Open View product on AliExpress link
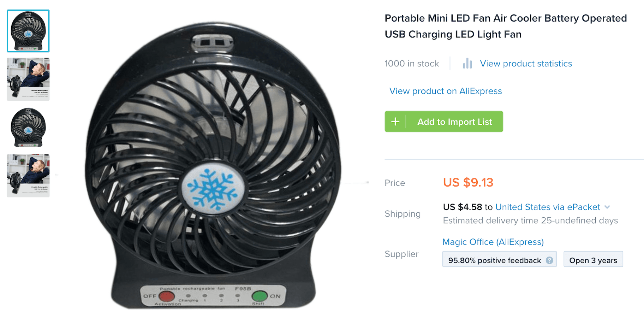This screenshot has width=644, height=318. click(x=446, y=91)
